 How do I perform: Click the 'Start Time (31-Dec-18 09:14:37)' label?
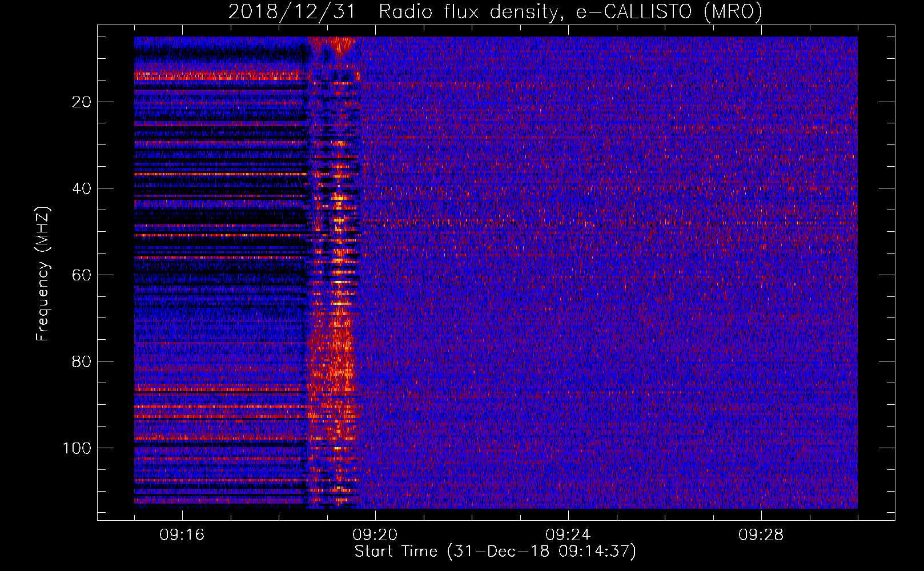point(495,552)
